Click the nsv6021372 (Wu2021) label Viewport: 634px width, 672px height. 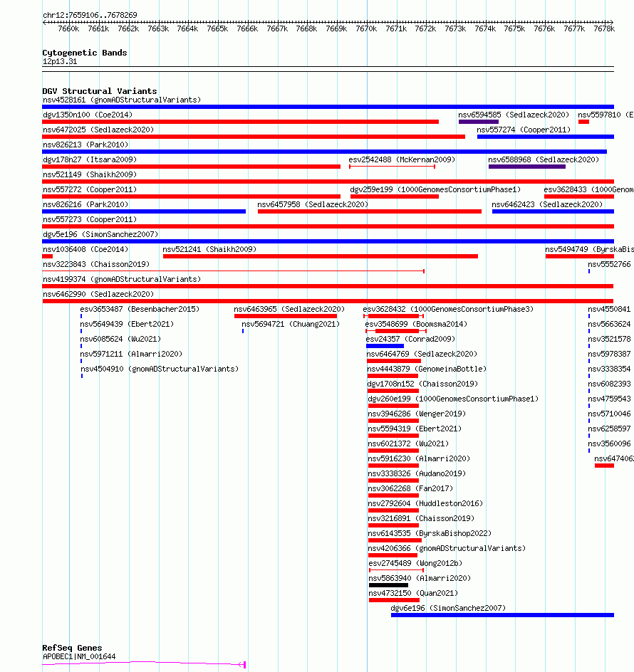408,444
